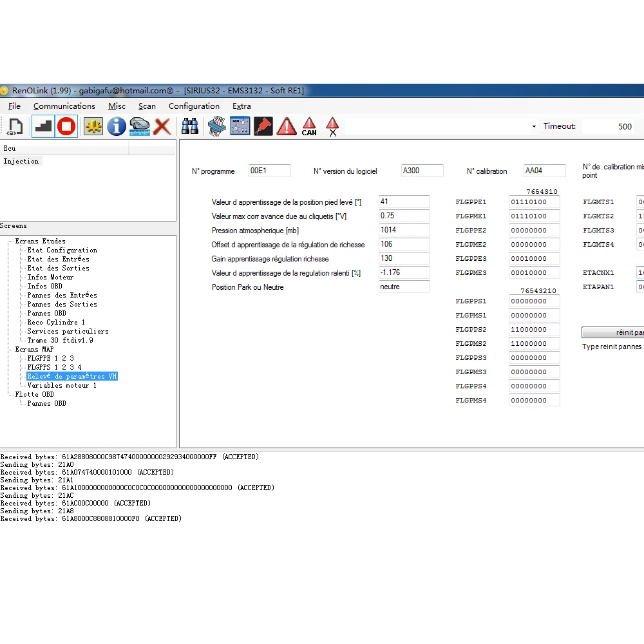Click the staircase-shaped toolbar icon
The height and width of the screenshot is (644, 644).
pos(43,126)
